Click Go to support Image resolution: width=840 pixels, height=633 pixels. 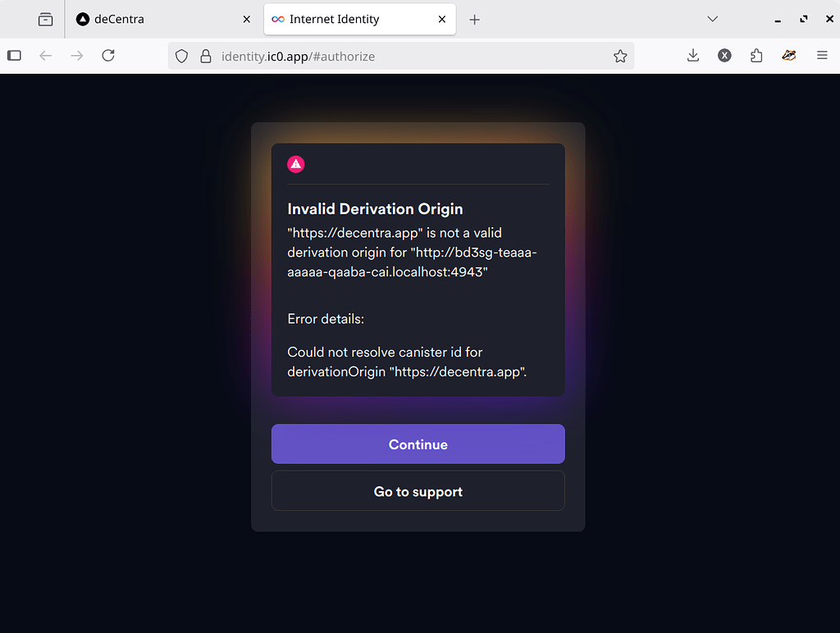(x=418, y=491)
